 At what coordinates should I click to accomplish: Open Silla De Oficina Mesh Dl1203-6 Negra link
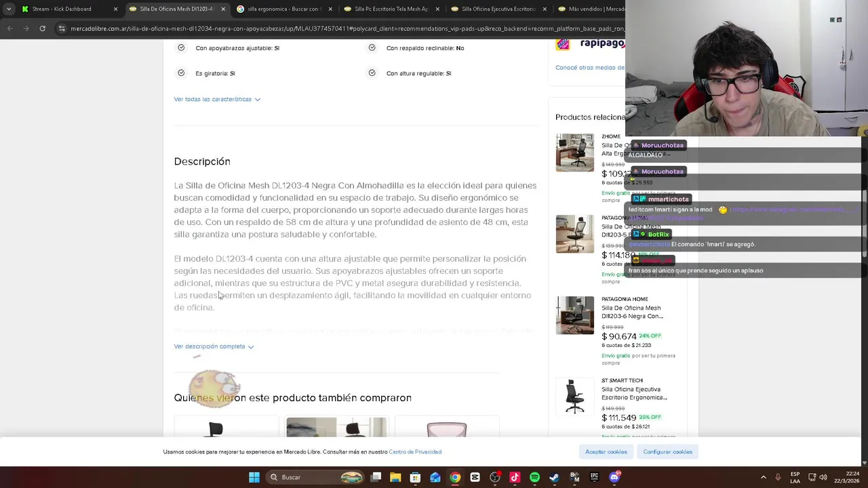(x=632, y=312)
